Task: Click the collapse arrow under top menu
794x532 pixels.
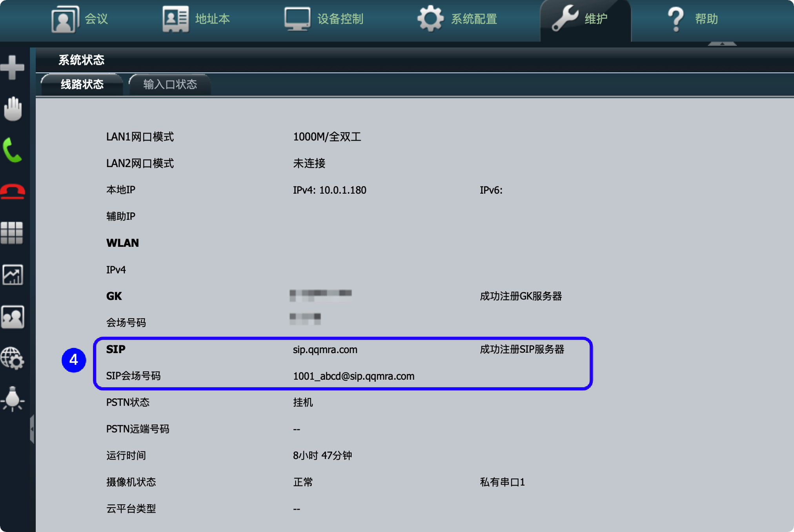Action: (x=722, y=43)
